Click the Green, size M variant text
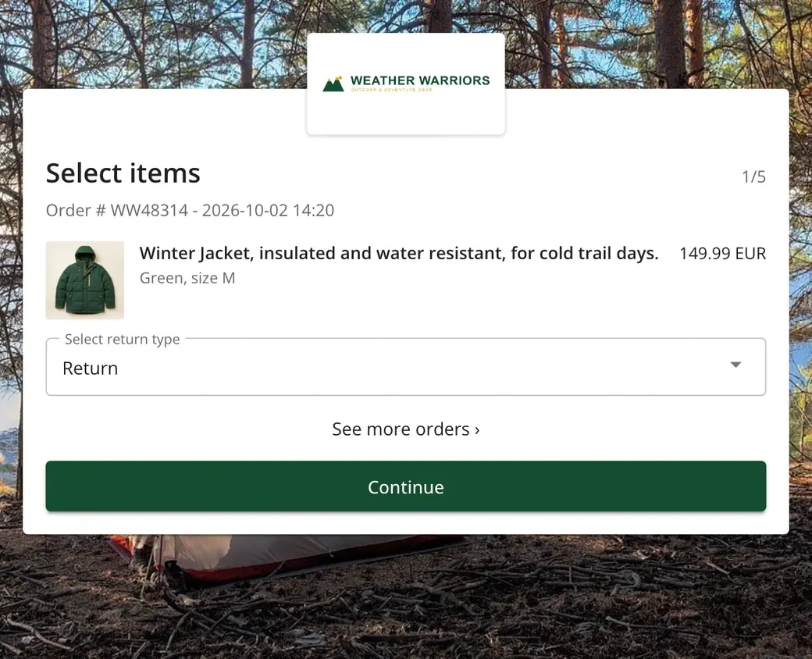812x659 pixels. point(187,278)
